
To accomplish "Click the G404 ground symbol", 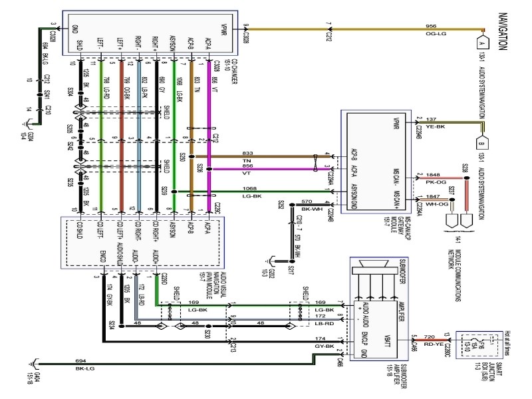I will [x=35, y=364].
